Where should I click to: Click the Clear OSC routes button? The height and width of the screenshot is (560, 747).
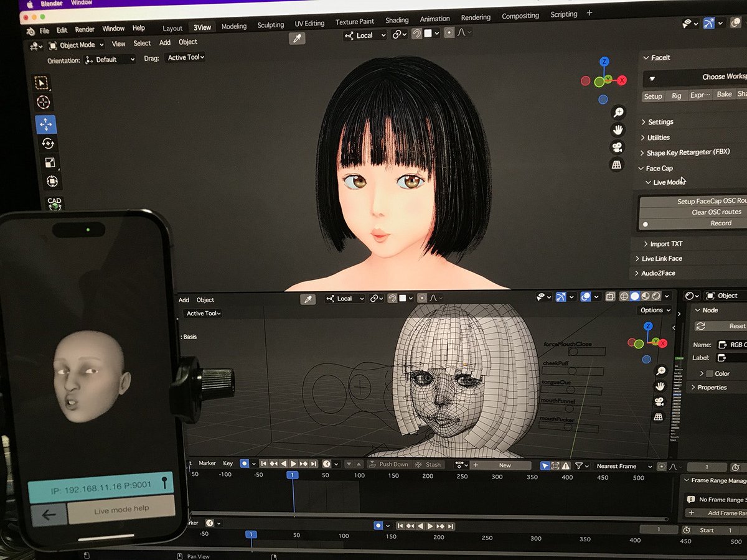pos(693,212)
